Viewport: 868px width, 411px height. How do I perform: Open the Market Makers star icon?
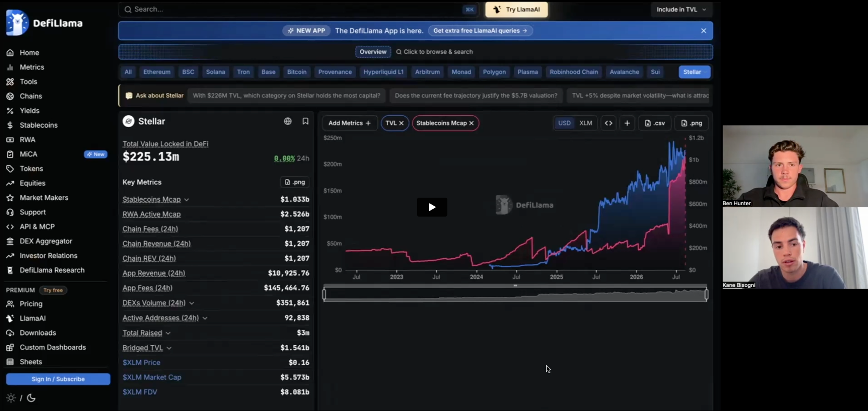[x=10, y=198]
